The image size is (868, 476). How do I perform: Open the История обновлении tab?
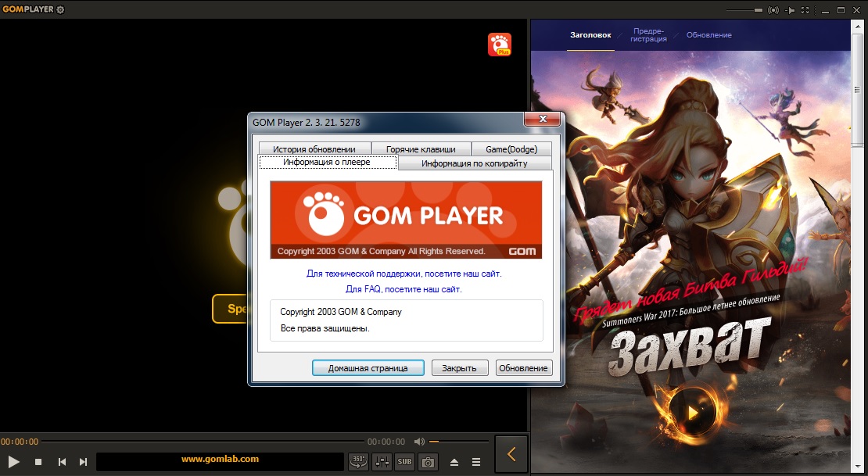[x=314, y=149]
